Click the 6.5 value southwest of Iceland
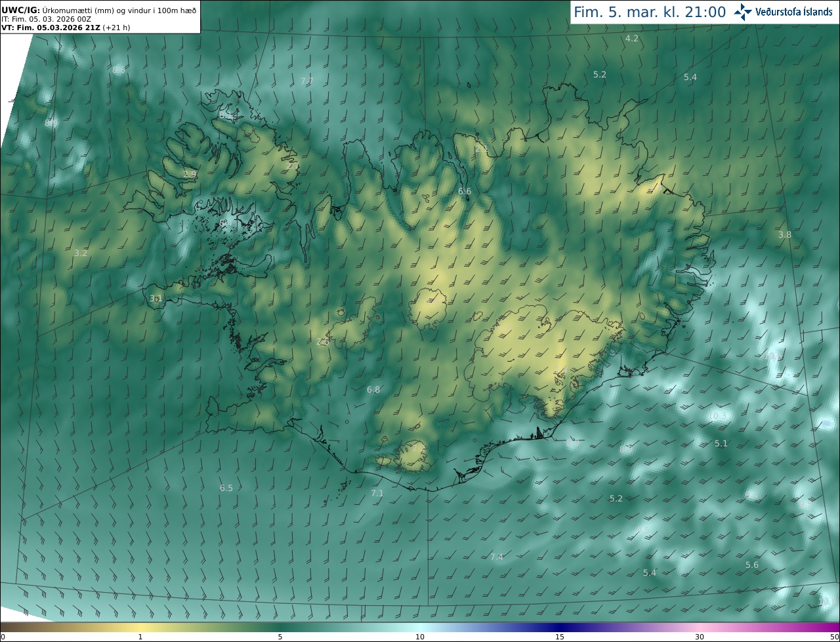This screenshot has width=840, height=642. coord(226,488)
